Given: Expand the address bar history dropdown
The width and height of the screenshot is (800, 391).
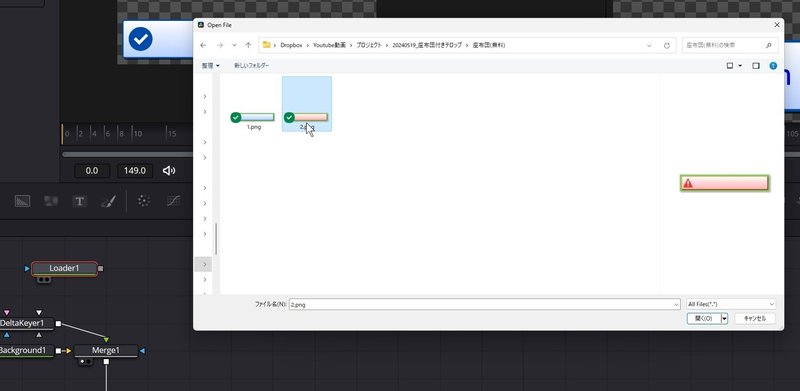Looking at the screenshot, I should (x=649, y=45).
